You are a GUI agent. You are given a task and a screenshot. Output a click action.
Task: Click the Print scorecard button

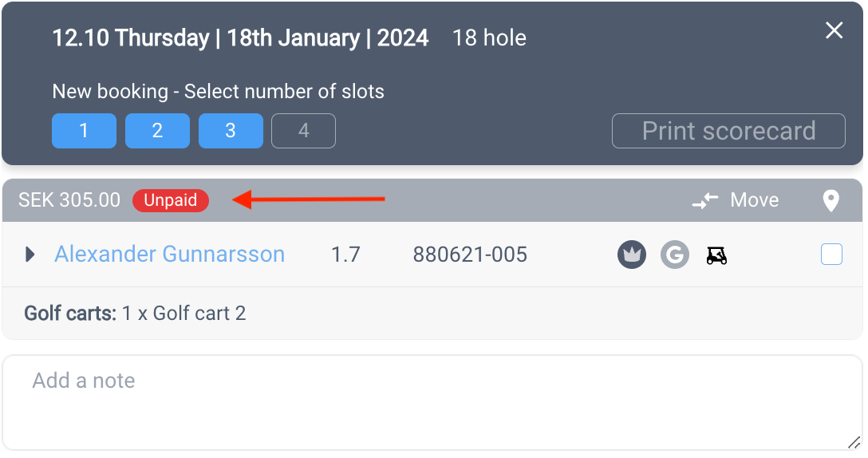click(728, 131)
